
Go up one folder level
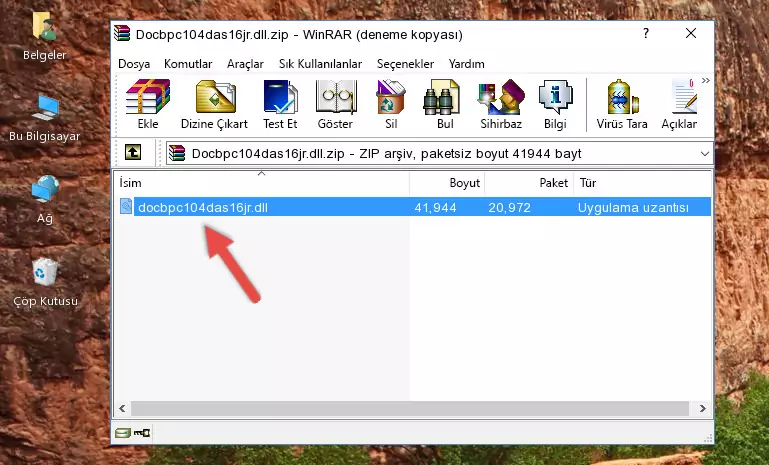point(133,153)
